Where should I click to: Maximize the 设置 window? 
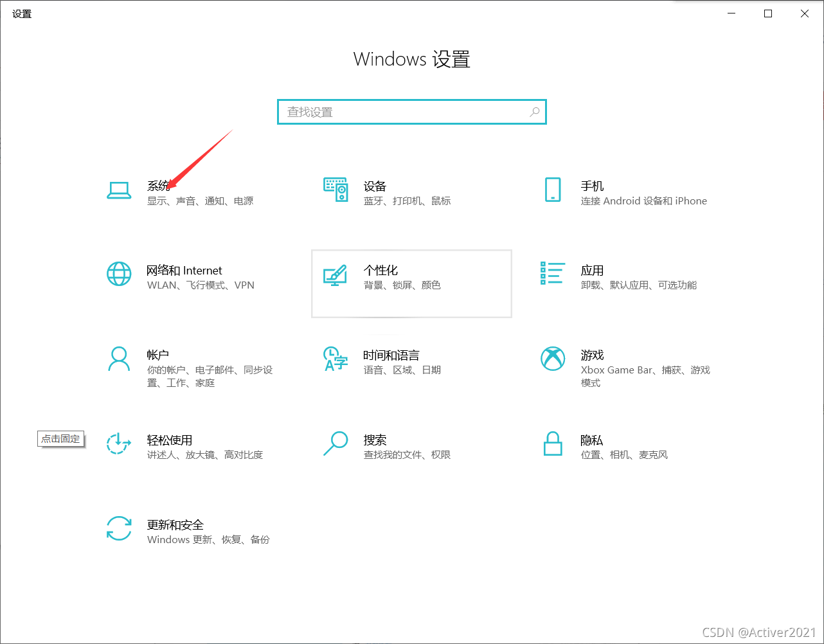coord(768,13)
